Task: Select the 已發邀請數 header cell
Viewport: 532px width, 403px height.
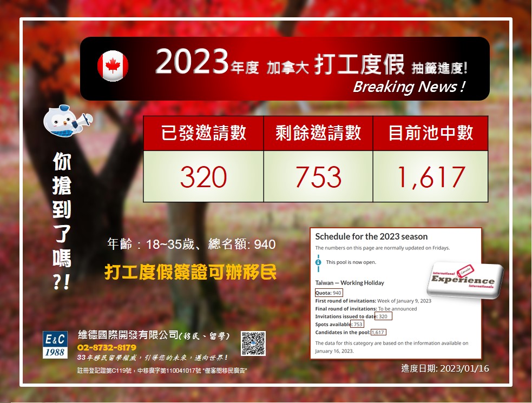Action: (203, 133)
